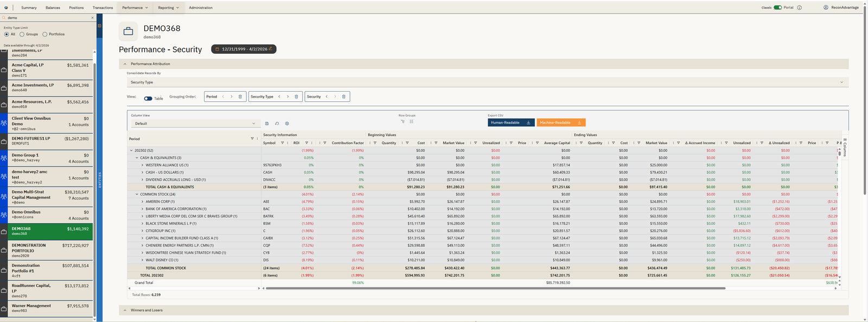Select the All entity type radio
868x322 pixels.
[x=7, y=34]
